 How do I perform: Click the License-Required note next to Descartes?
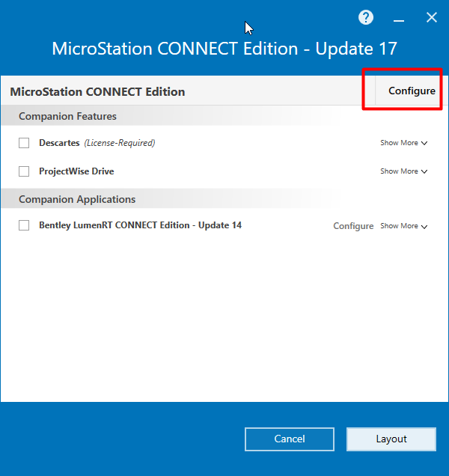[120, 143]
